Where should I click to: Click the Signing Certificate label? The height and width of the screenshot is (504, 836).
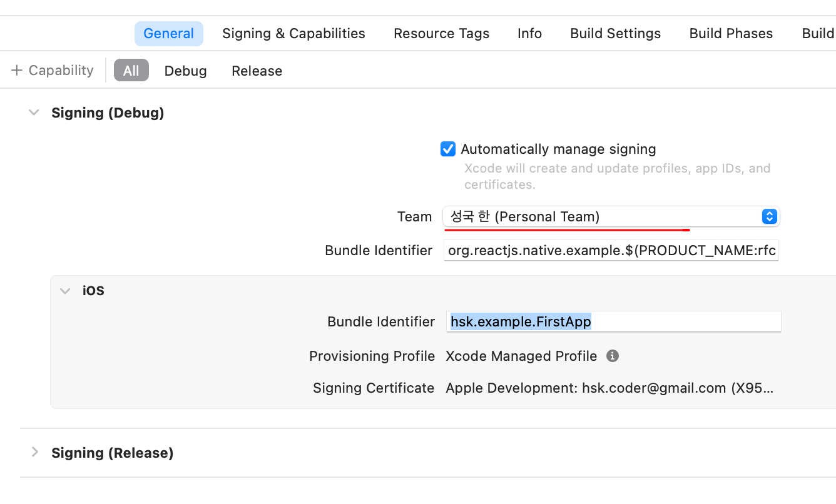coord(374,388)
